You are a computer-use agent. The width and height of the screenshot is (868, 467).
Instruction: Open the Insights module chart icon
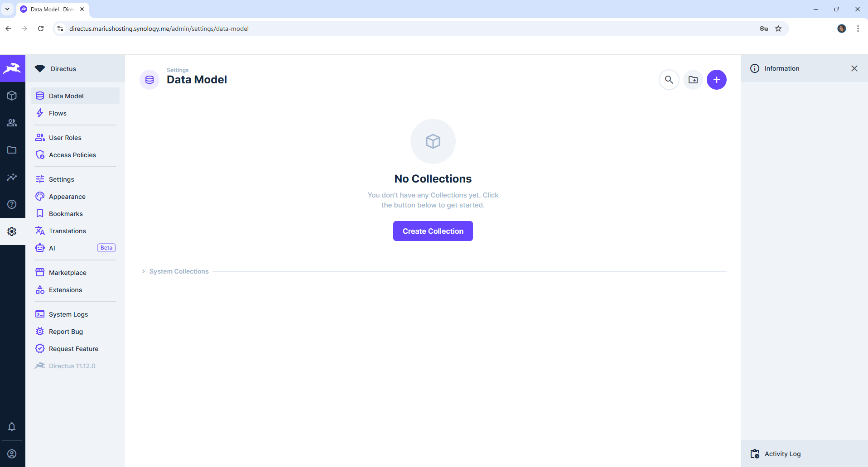pos(12,177)
